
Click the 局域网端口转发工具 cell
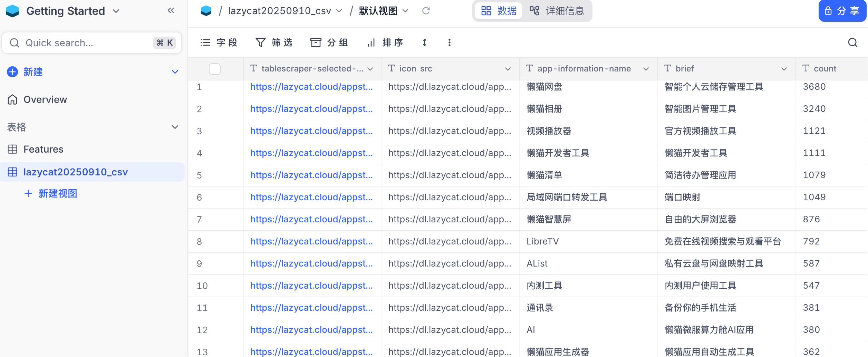(589, 197)
